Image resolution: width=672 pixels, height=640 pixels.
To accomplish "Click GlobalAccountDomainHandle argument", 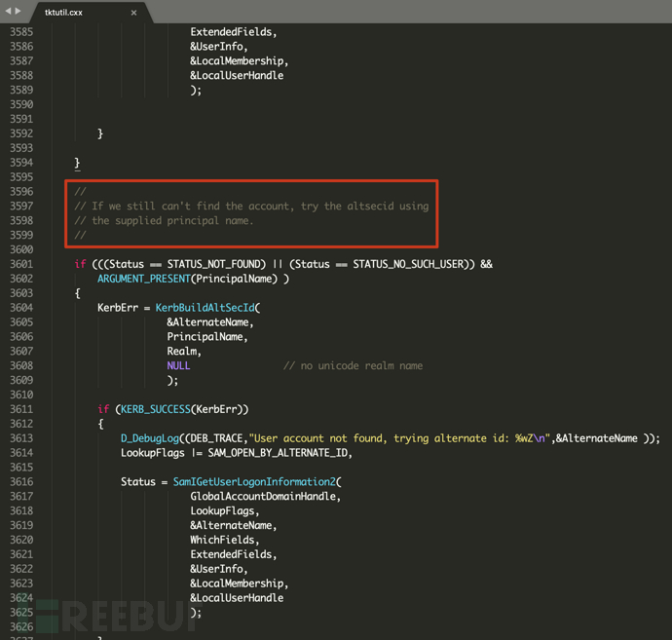I will [263, 497].
